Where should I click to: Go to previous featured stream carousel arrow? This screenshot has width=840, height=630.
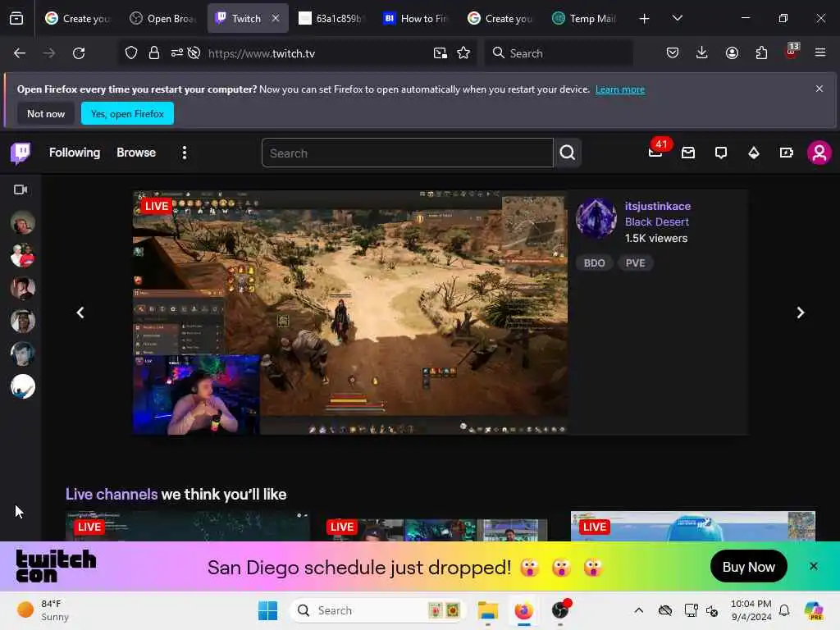pyautogui.click(x=80, y=313)
